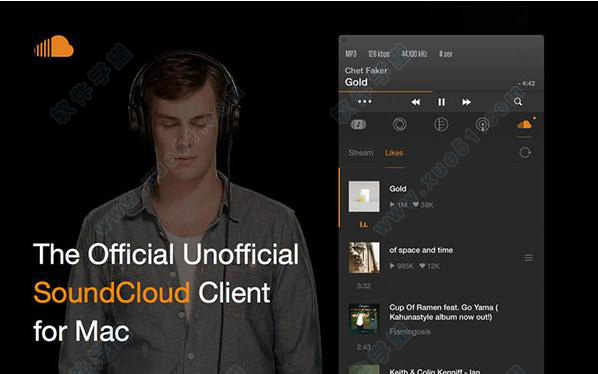Image resolution: width=598 pixels, height=374 pixels.
Task: Go back to previous track
Action: coord(416,102)
